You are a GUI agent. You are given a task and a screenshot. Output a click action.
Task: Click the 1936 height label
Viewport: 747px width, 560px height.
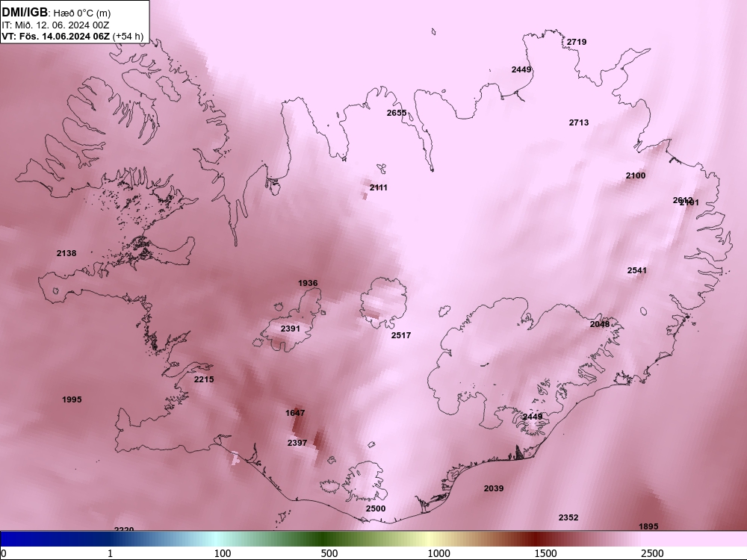click(308, 283)
